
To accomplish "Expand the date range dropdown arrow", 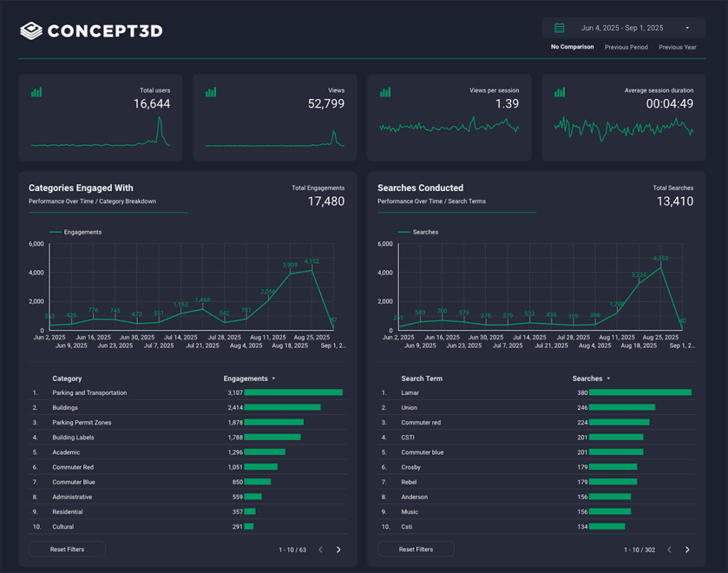I will click(x=687, y=28).
